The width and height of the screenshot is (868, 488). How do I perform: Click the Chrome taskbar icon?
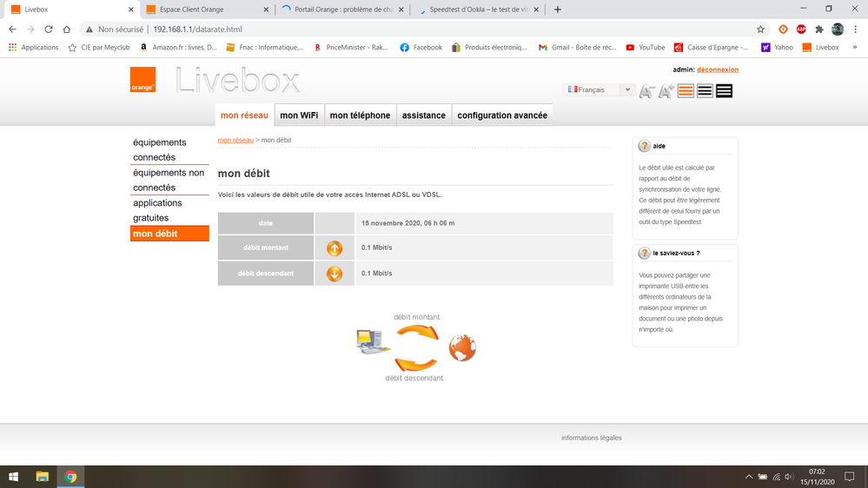(70, 477)
